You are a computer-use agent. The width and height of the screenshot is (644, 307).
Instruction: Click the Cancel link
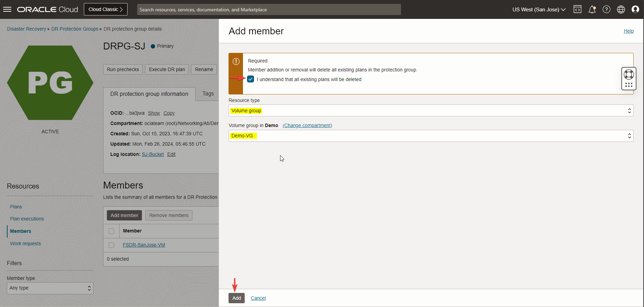click(258, 298)
